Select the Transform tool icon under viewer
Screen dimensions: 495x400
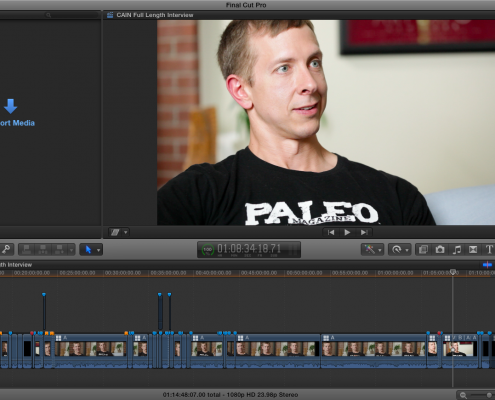pyautogui.click(x=115, y=232)
